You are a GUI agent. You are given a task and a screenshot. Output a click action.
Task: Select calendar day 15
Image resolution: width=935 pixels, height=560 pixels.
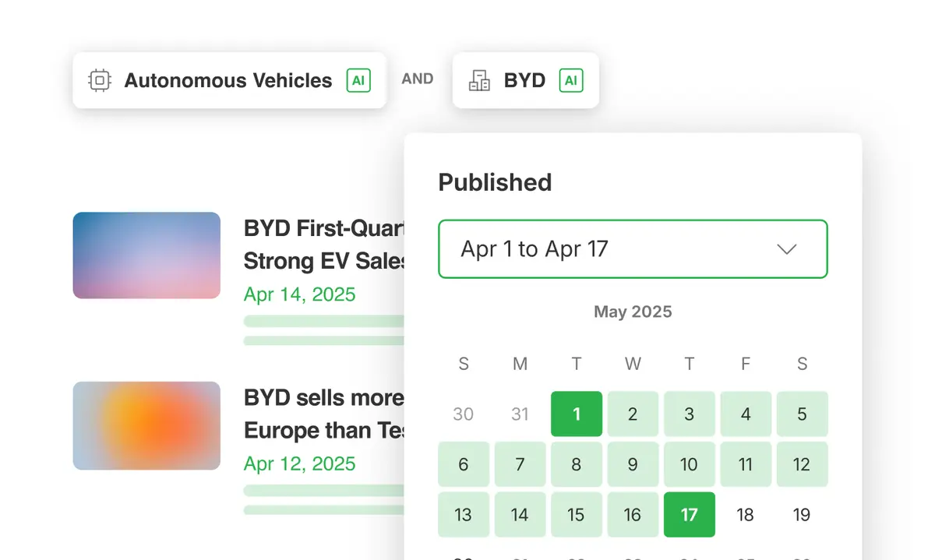point(577,515)
